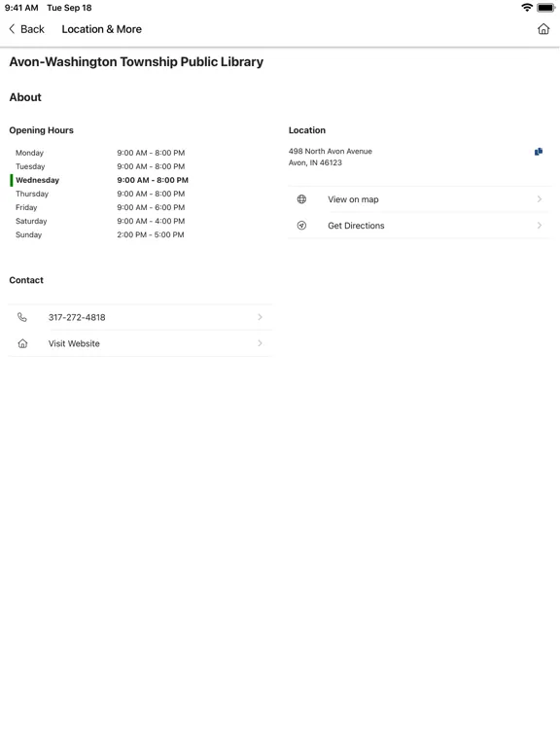This screenshot has height=747, width=560.
Task: Select the Sunday row label
Action: [x=28, y=234]
